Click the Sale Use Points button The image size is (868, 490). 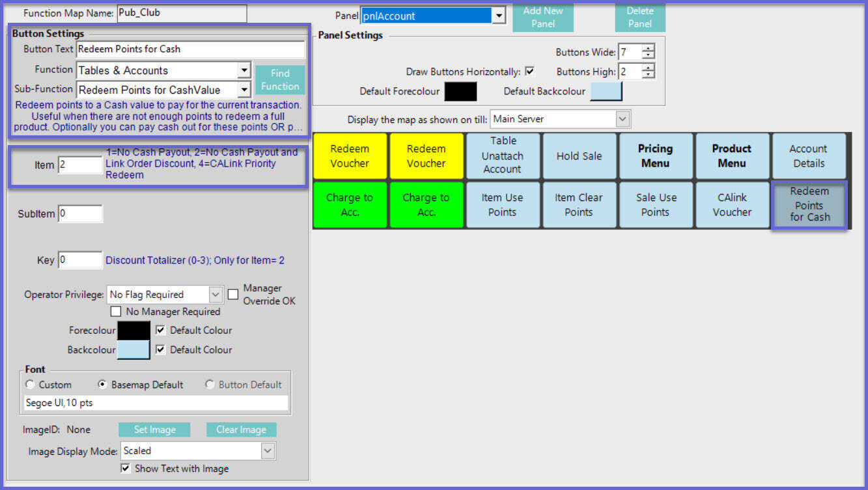point(655,205)
